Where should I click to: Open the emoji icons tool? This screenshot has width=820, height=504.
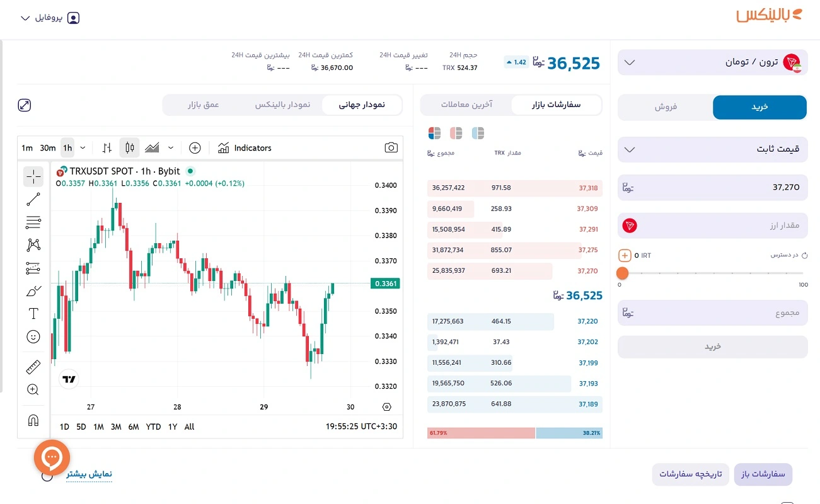coord(33,336)
